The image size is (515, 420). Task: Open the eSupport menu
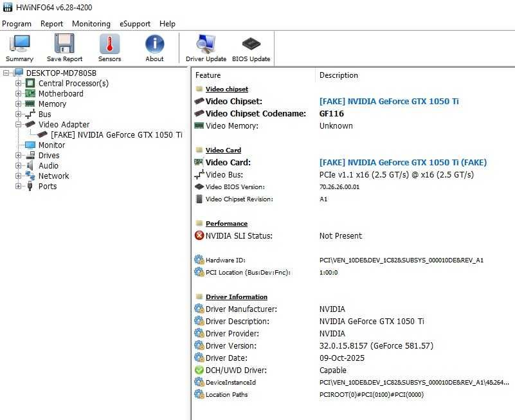[135, 24]
